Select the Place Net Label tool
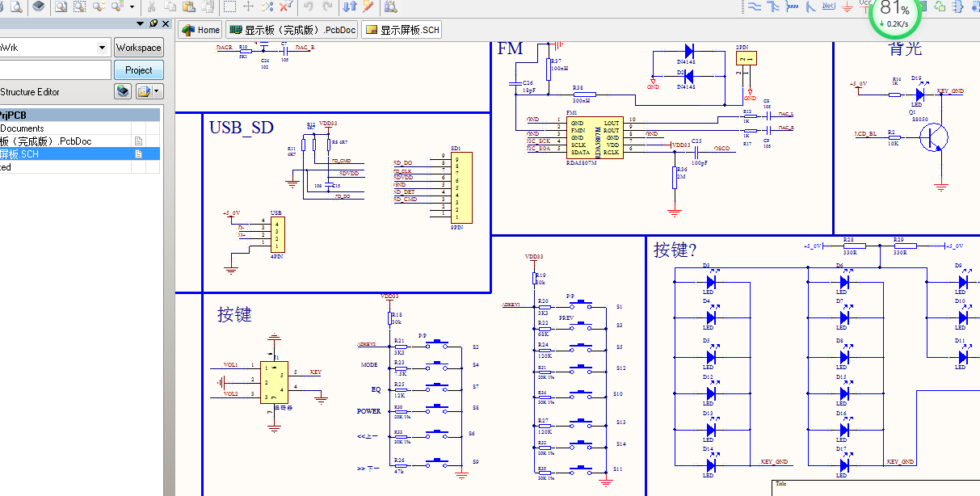 point(829,6)
